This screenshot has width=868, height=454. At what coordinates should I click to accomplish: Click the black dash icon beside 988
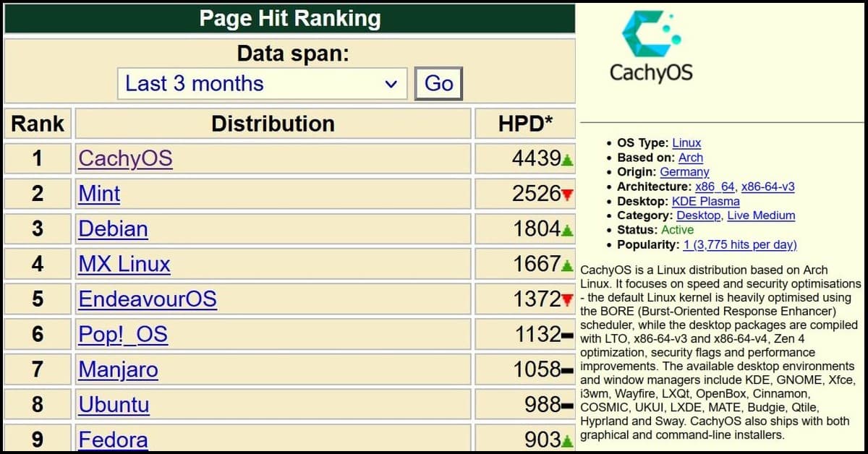pos(568,405)
